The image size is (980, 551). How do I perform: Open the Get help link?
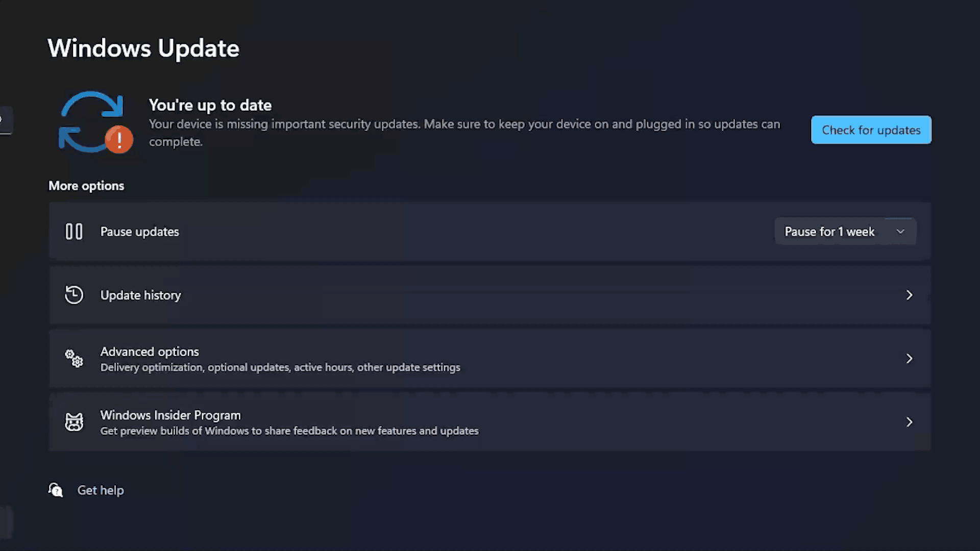point(101,490)
